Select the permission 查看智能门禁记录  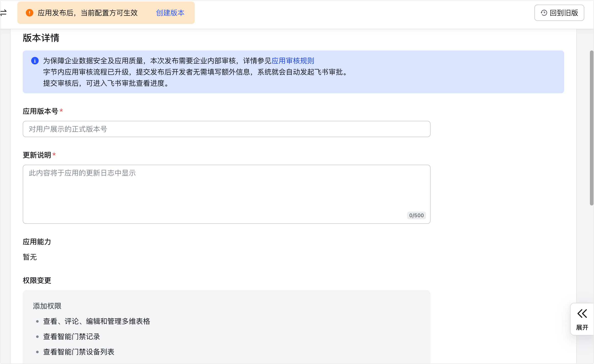71,337
